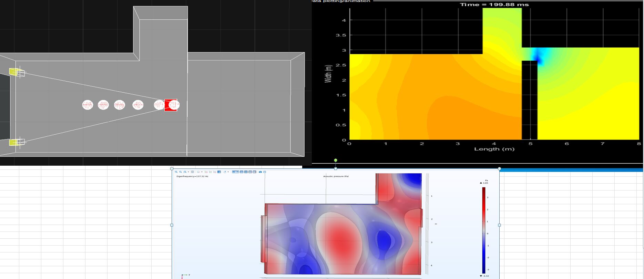Click the Acoustic pressure (Pa) plot title
Screen dimensions: 644x279
click(336, 176)
